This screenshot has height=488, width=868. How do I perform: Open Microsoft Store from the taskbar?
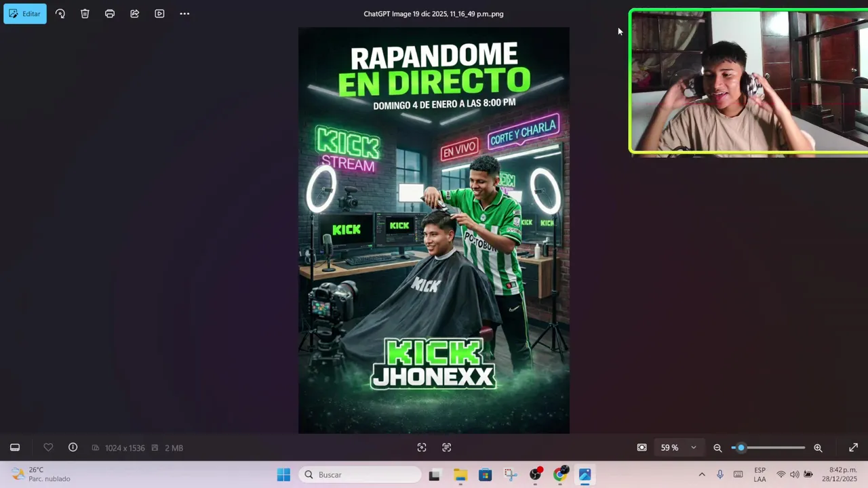click(x=485, y=474)
